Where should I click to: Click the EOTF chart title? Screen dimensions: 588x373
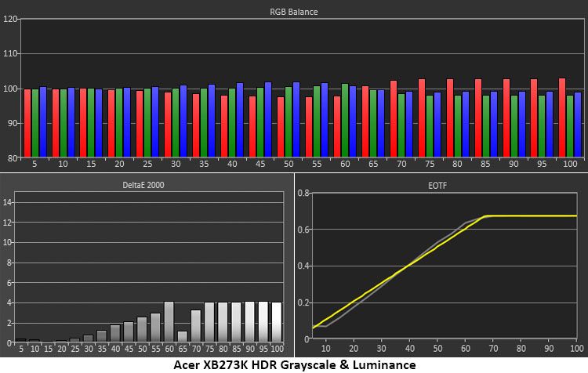(x=437, y=186)
